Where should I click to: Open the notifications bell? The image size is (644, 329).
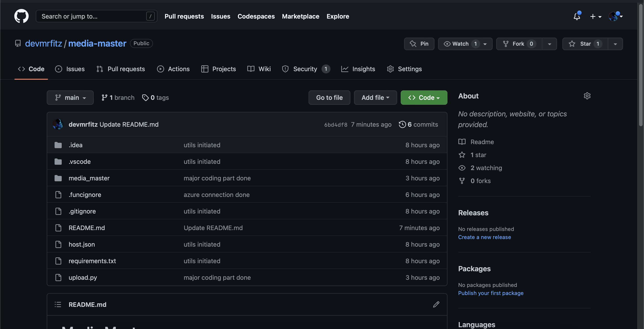[x=577, y=17]
